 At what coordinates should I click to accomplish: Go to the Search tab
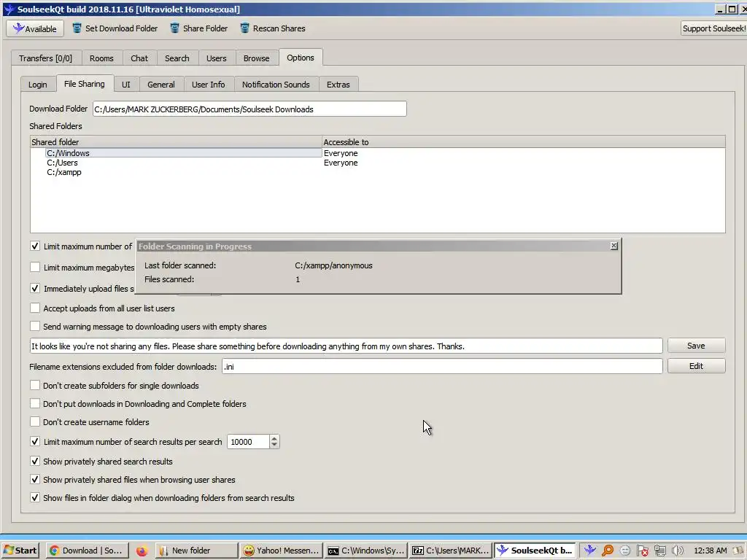(177, 58)
